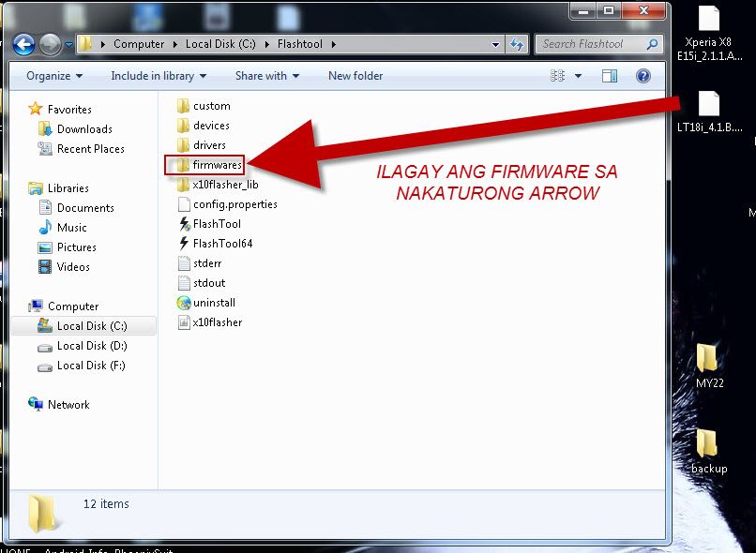Select the MY22 desktop folder
756x553 pixels.
pos(709,366)
